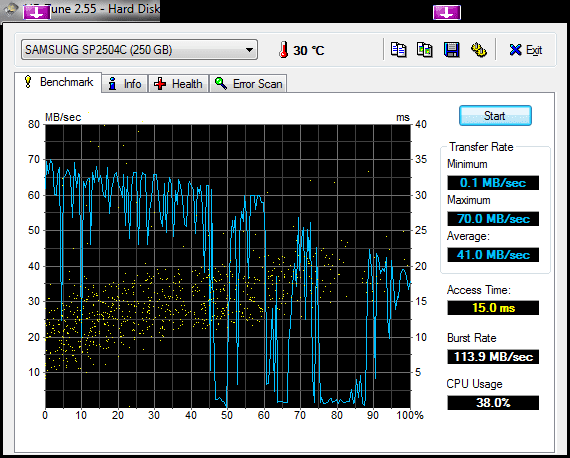Click the thermometer temperature icon
The height and width of the screenshot is (458, 570).
(x=284, y=50)
